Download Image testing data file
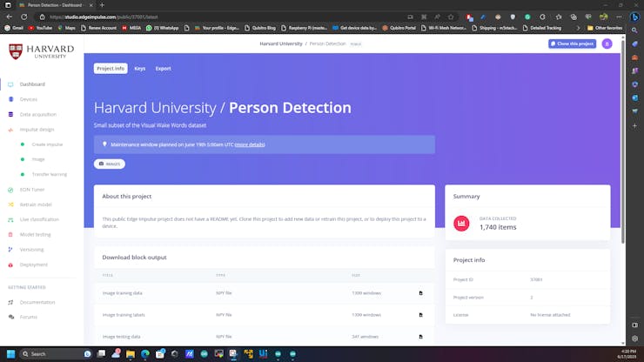Image resolution: width=644 pixels, height=362 pixels. click(x=420, y=337)
